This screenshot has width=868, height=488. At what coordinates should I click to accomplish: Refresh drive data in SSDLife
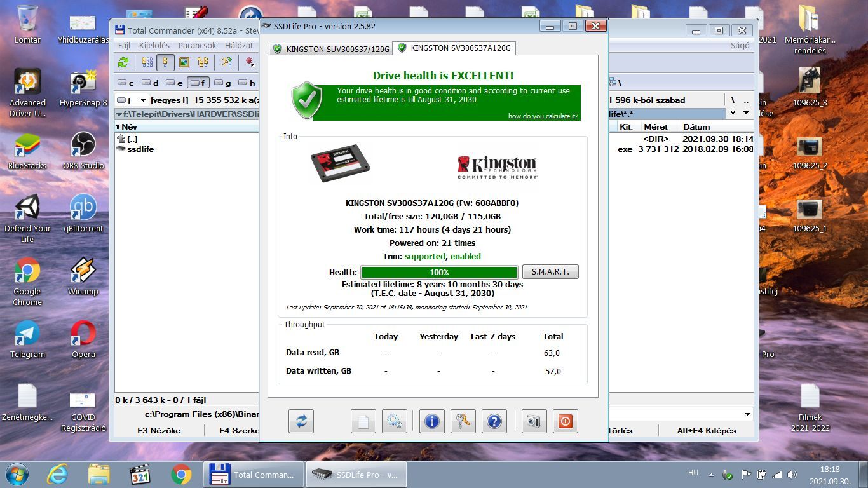(x=301, y=421)
